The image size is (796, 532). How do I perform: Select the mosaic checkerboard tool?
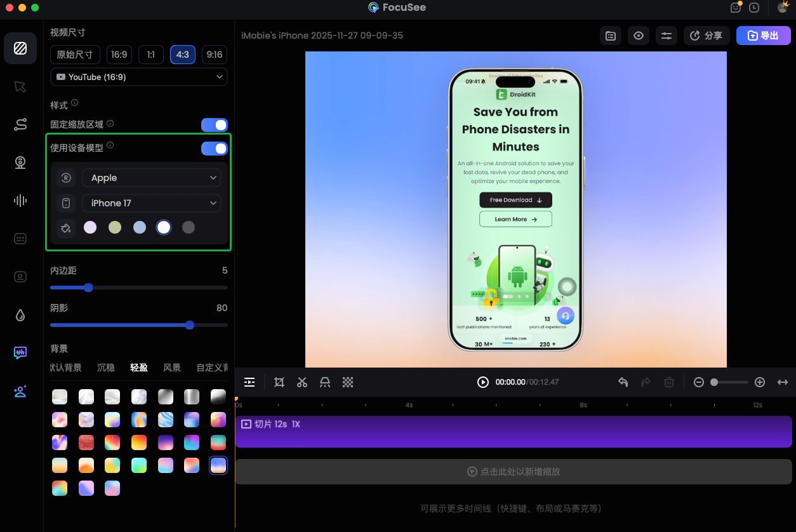[348, 382]
